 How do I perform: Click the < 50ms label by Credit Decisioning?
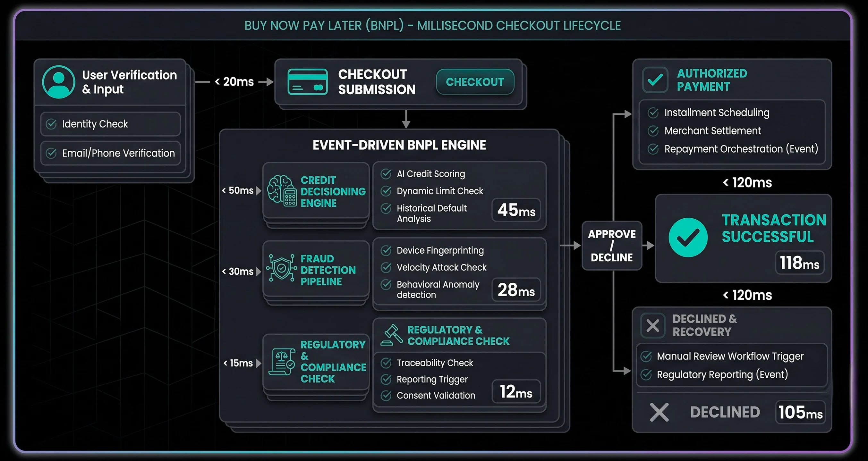238,190
